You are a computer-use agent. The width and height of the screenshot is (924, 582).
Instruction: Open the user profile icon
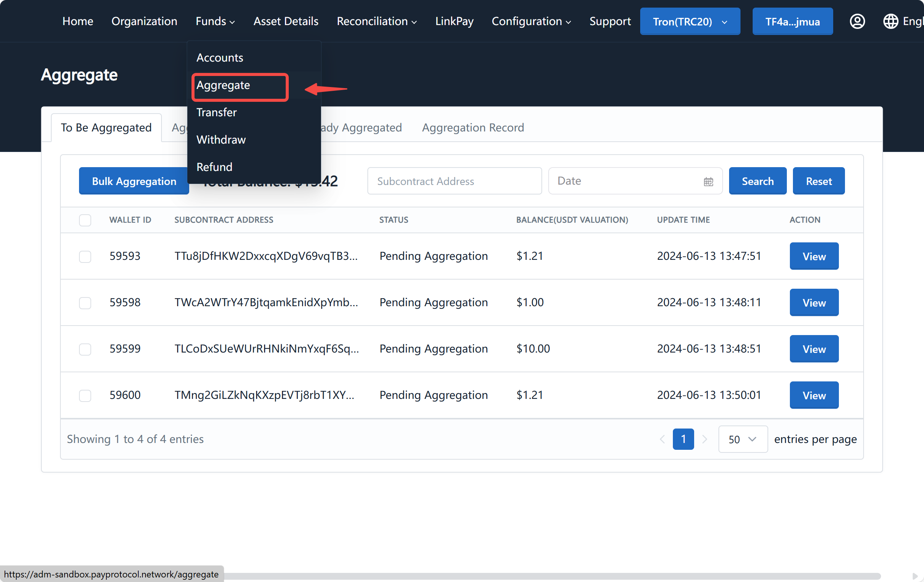pyautogui.click(x=857, y=21)
